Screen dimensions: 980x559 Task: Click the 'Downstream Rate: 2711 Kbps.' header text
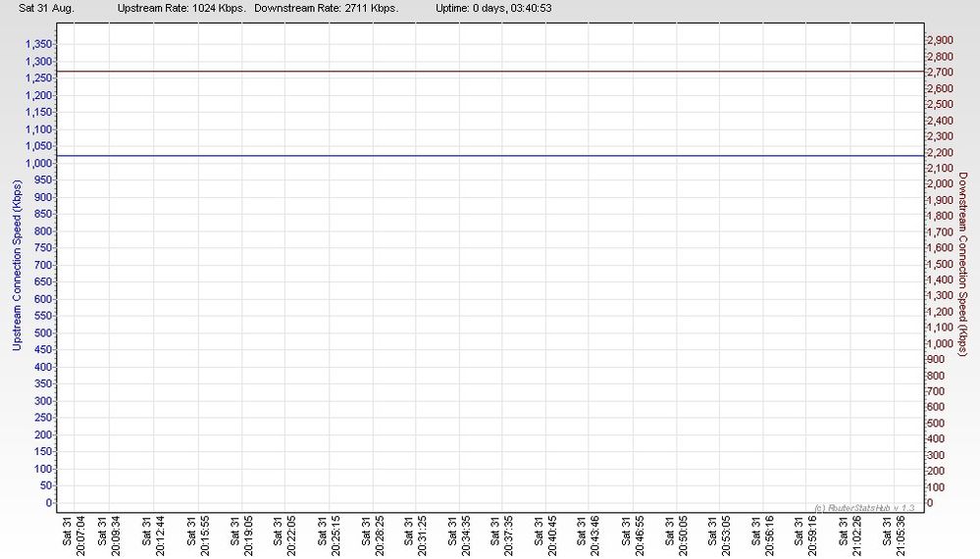327,9
